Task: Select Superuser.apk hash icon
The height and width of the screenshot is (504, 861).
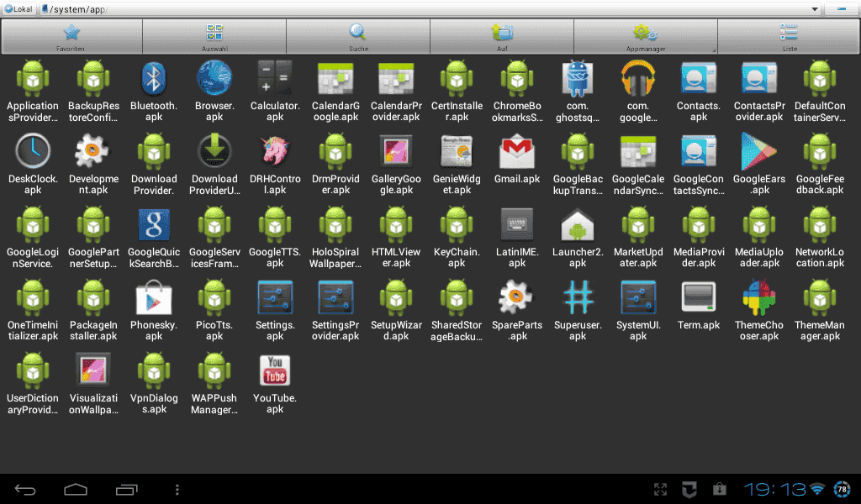Action: 578,297
